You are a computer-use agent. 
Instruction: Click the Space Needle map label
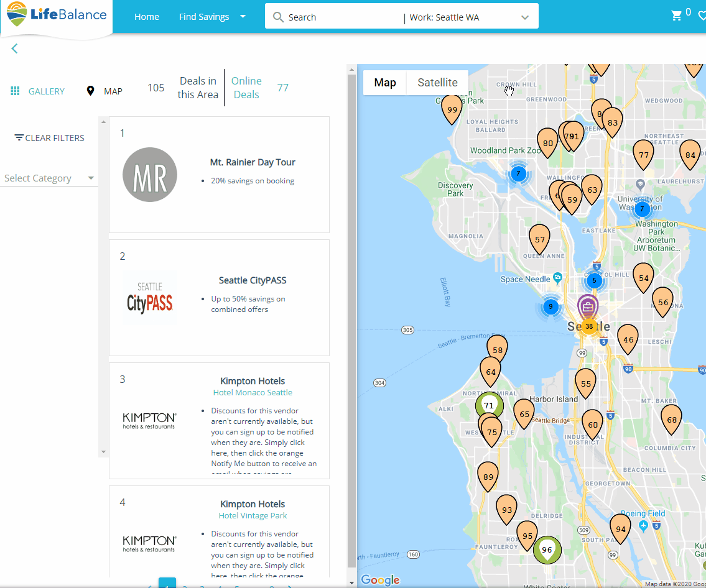(525, 279)
